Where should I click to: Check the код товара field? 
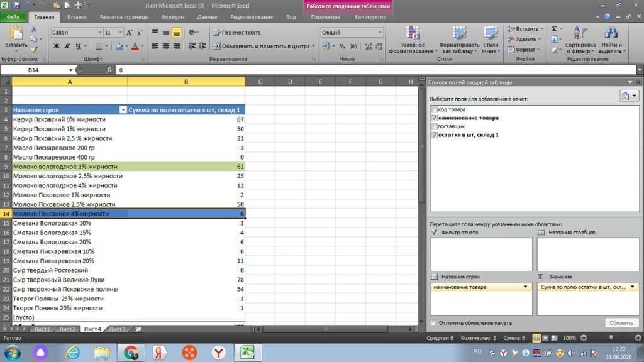tap(434, 109)
